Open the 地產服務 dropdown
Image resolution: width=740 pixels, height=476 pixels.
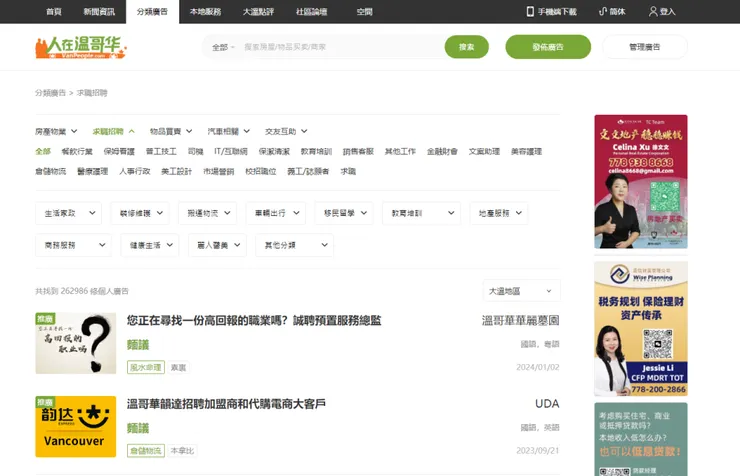coord(499,213)
